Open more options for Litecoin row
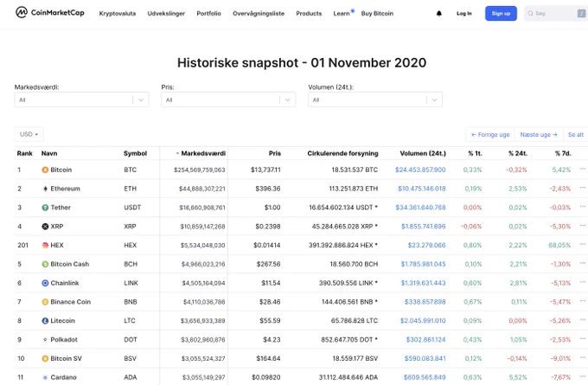Image resolution: width=588 pixels, height=385 pixels. 582,320
